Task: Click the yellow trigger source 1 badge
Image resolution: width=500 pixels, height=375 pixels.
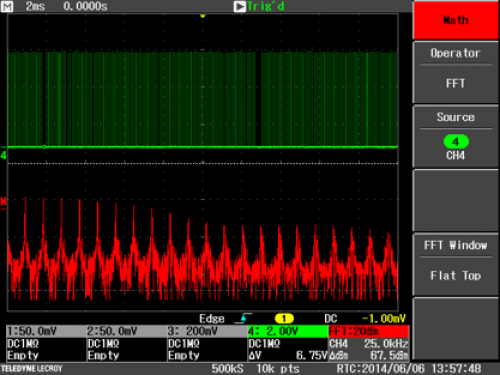Action: (x=284, y=319)
